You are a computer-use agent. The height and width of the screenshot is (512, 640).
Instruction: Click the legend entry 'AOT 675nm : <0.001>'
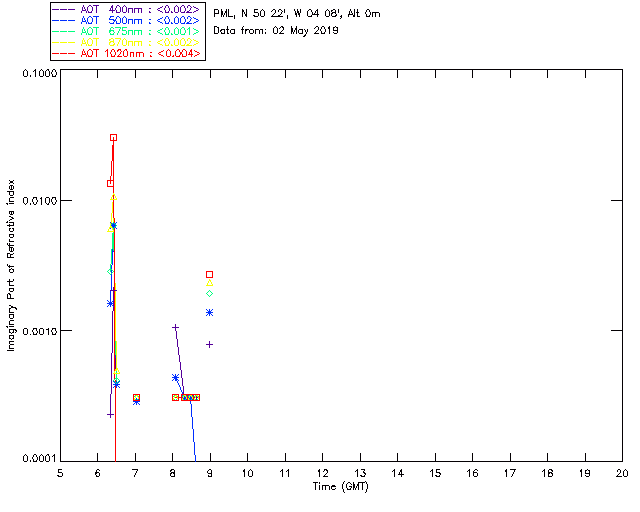128,31
